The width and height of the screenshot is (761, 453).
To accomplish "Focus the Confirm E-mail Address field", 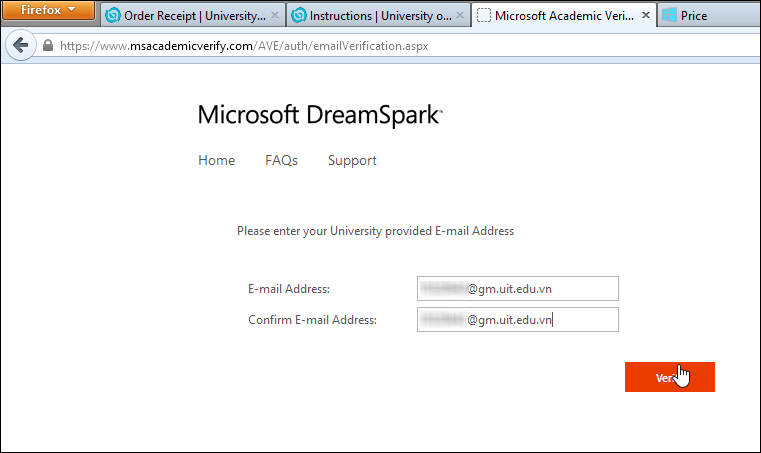I will pyautogui.click(x=517, y=320).
